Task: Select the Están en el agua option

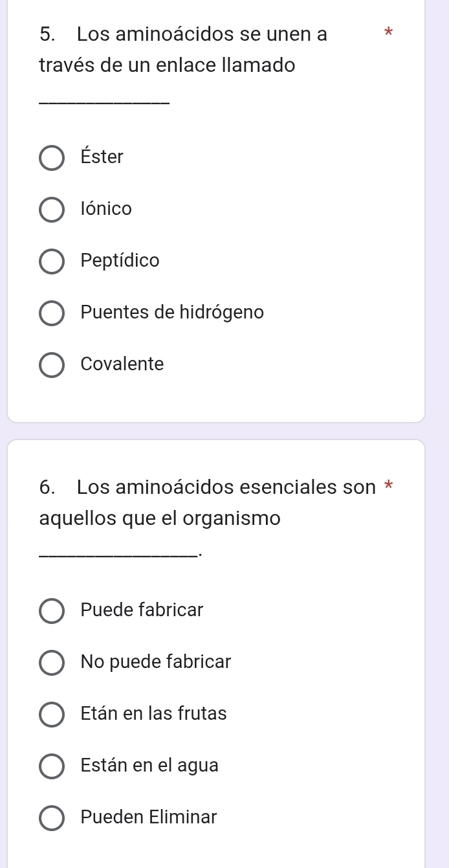Action: (52, 766)
